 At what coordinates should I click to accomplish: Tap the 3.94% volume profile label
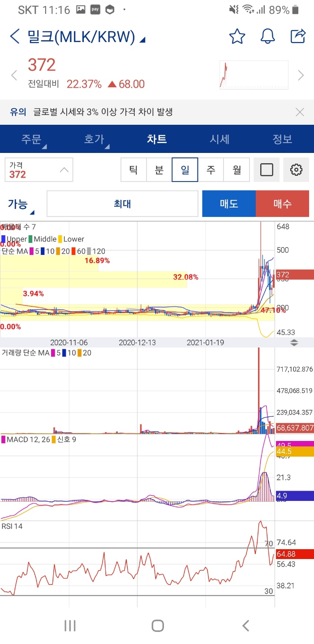[33, 294]
